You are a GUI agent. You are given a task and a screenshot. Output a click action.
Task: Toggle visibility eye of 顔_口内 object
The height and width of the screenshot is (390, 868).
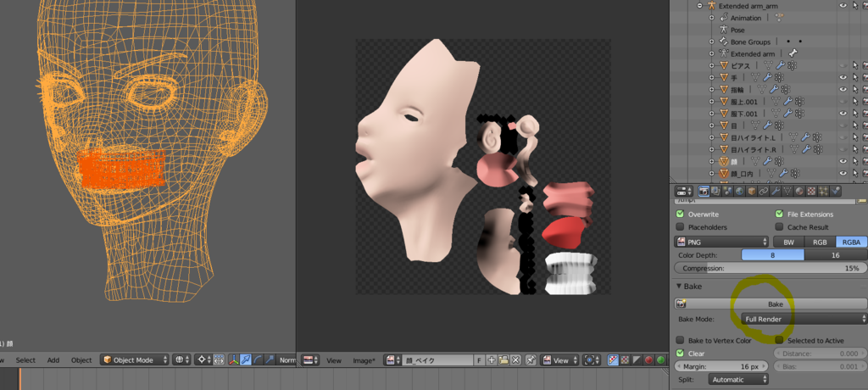843,174
